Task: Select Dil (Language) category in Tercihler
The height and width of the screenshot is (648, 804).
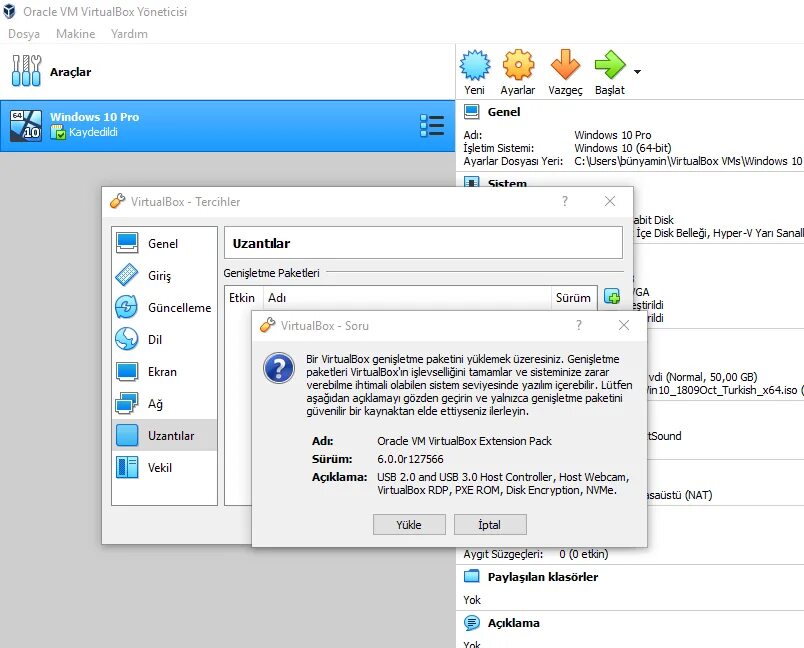Action: point(164,339)
